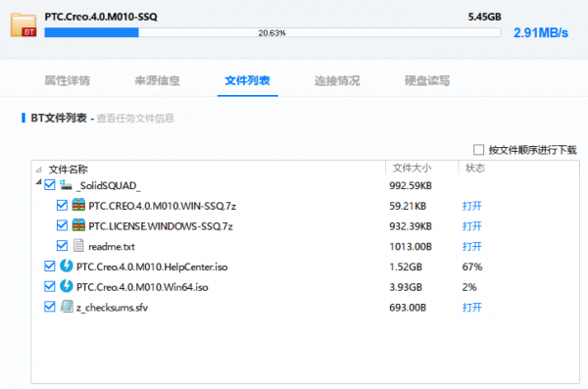Click the text file icon of readme.txt

pyautogui.click(x=78, y=245)
